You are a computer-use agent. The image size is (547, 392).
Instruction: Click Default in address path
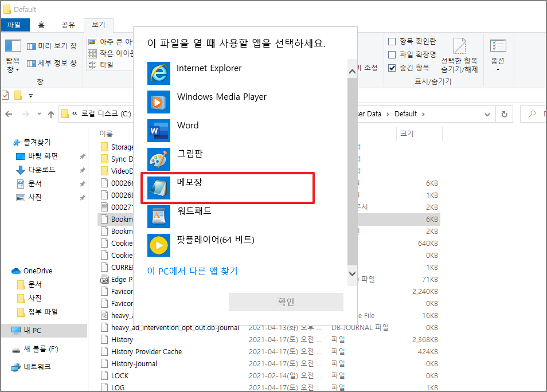point(405,114)
